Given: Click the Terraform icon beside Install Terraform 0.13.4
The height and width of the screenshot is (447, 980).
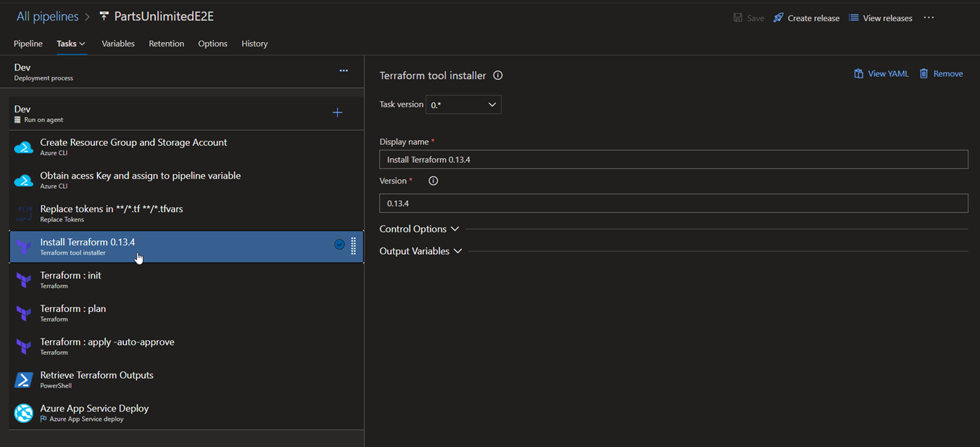Looking at the screenshot, I should [24, 247].
